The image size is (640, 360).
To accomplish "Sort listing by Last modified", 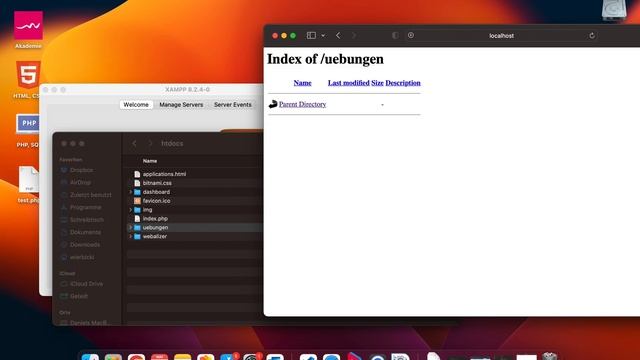I will pyautogui.click(x=349, y=83).
